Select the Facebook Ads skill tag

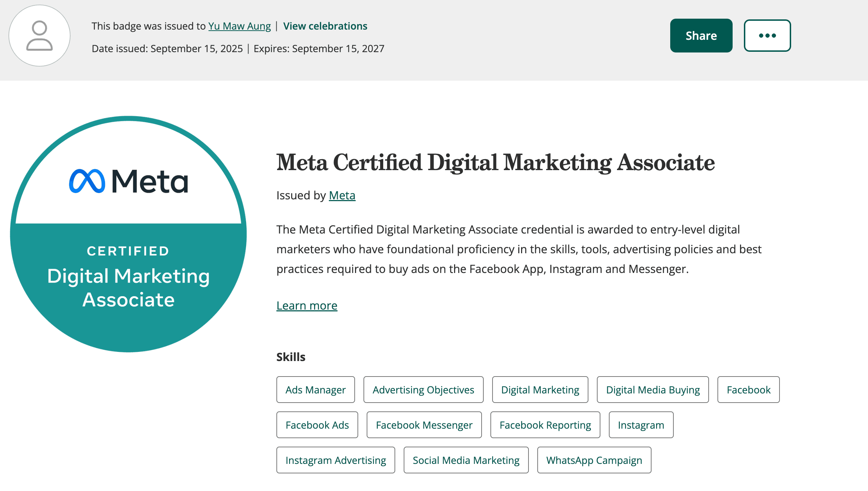pyautogui.click(x=317, y=425)
